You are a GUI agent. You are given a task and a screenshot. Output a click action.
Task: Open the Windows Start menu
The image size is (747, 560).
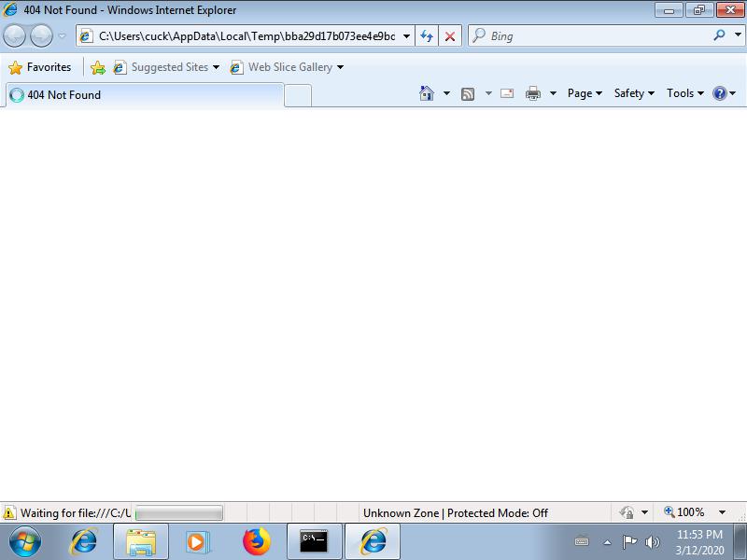click(25, 541)
